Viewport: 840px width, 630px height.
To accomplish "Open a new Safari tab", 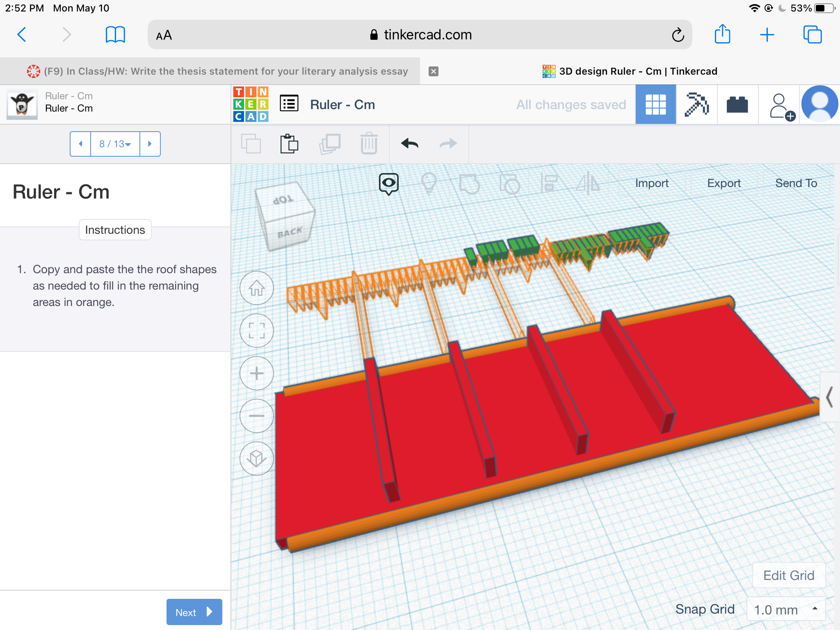I will click(767, 35).
